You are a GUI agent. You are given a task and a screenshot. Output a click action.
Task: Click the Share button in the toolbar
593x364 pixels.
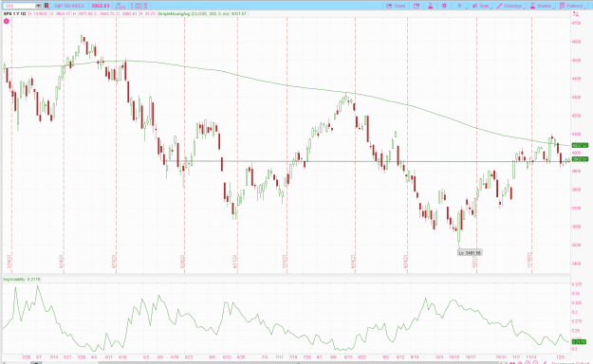coord(396,6)
